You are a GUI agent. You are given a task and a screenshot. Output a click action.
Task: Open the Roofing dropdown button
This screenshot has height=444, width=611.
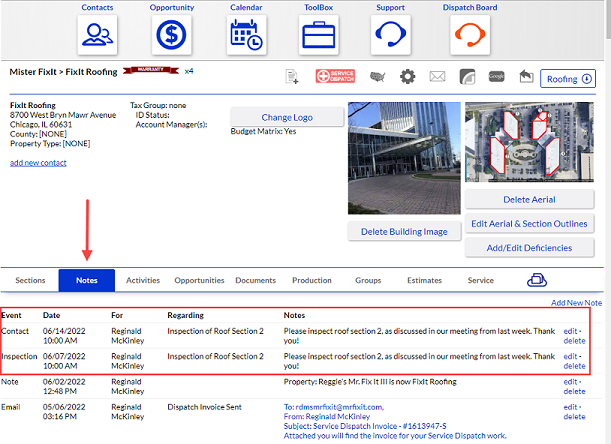(568, 79)
